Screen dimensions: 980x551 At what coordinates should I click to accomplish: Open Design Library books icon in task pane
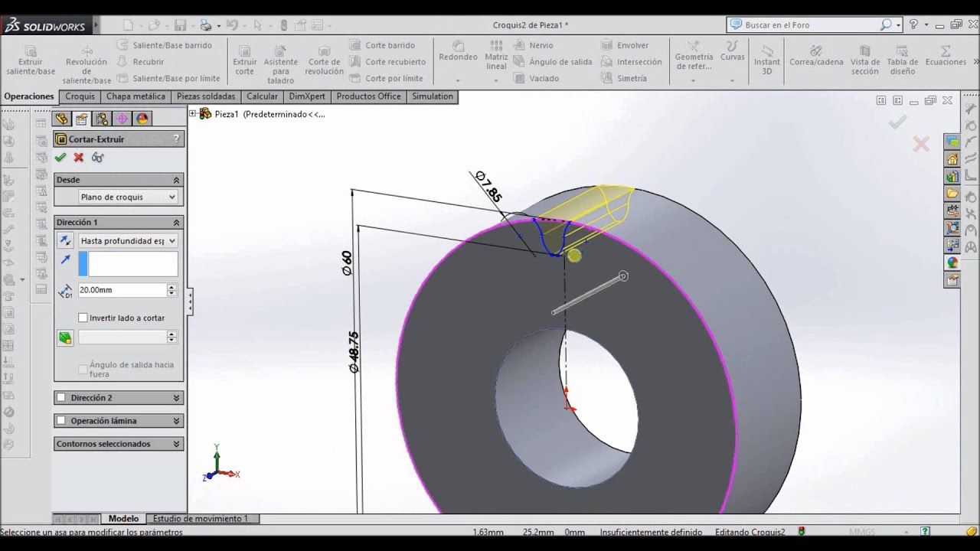click(952, 176)
